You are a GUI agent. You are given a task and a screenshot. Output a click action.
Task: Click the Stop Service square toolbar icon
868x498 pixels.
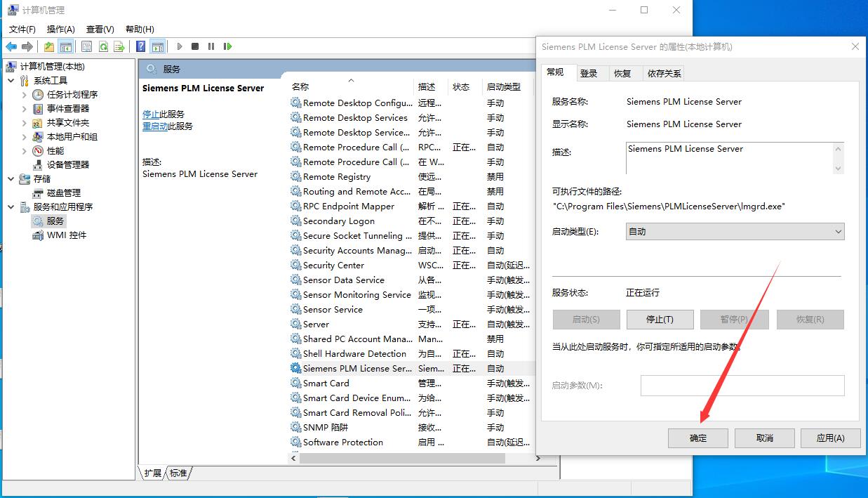[x=195, y=46]
